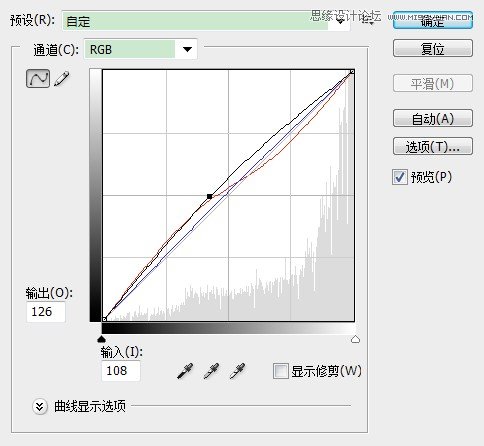Screen dimensions: 484x446
Task: Open the 预设(R) preset dropdown
Action: (206, 22)
